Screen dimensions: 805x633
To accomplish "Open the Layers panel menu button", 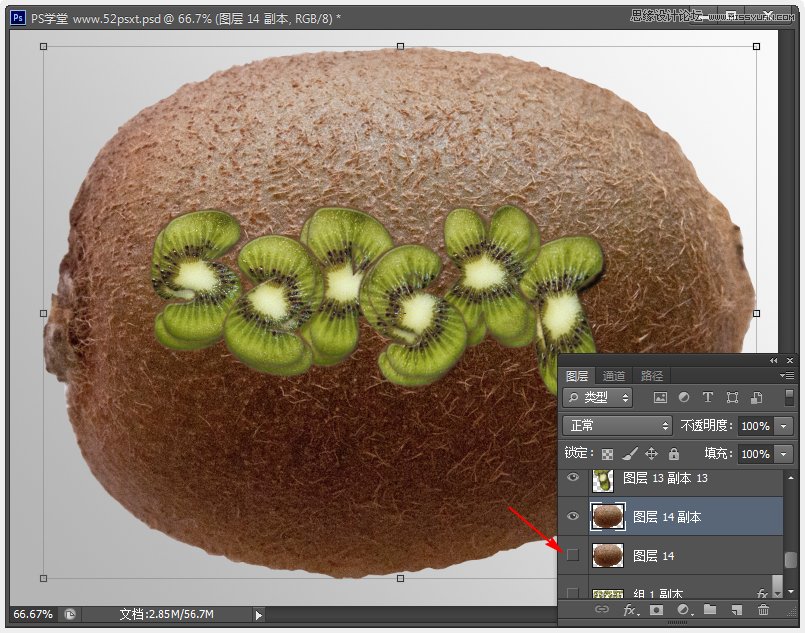I will tap(788, 375).
